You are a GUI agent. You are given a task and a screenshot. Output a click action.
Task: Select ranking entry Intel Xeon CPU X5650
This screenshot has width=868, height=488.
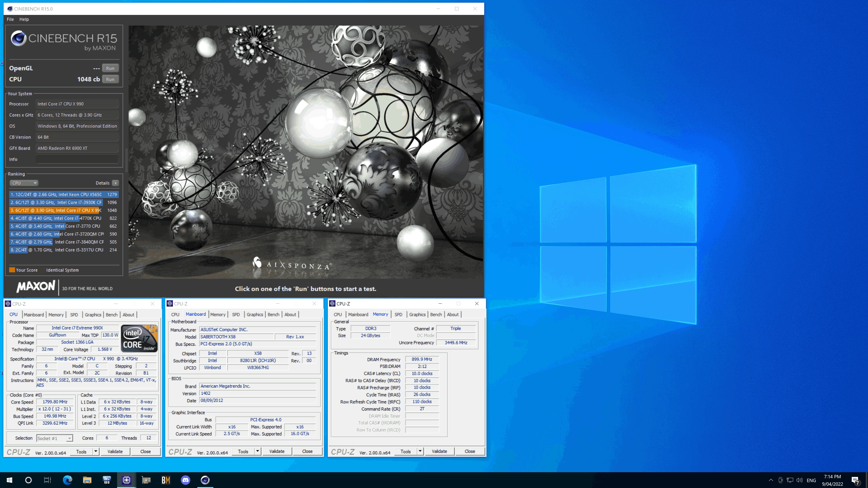pos(64,194)
